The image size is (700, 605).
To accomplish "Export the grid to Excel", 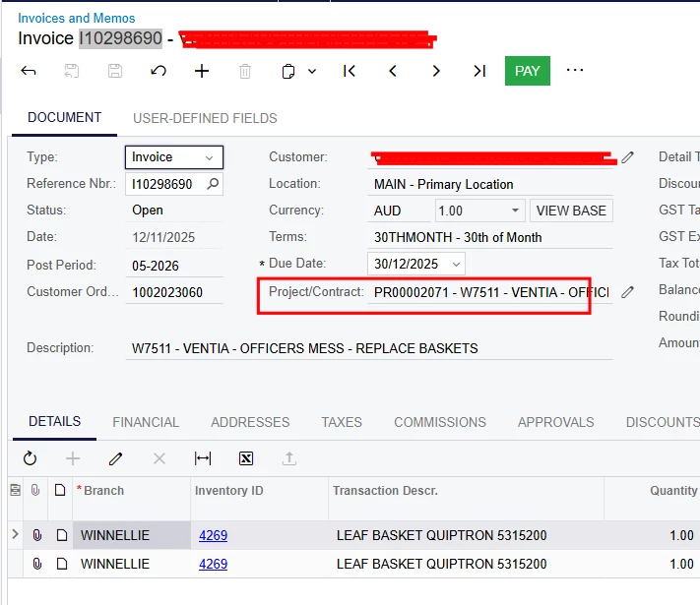I will click(246, 458).
